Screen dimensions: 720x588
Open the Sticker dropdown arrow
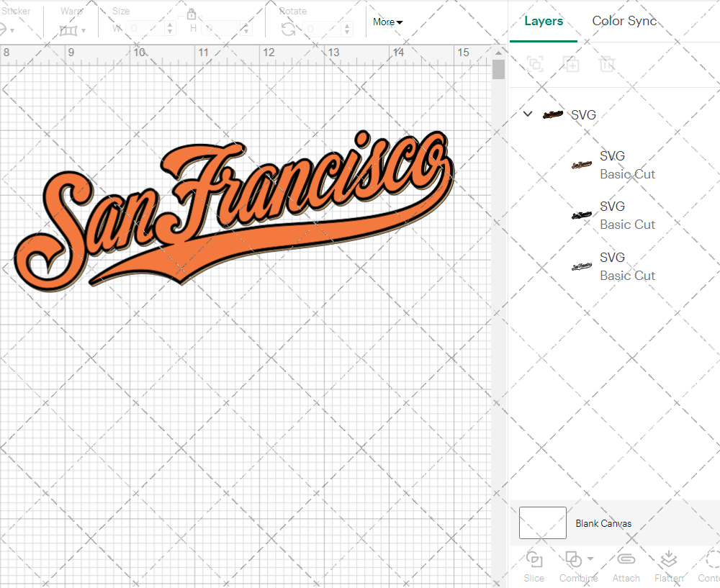click(x=12, y=31)
